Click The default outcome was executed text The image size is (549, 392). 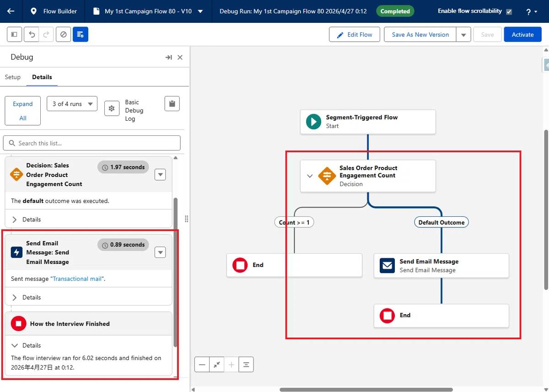point(60,200)
